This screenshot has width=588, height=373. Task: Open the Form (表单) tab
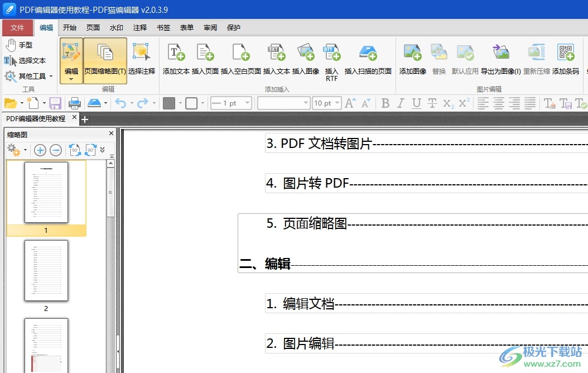pyautogui.click(x=187, y=28)
